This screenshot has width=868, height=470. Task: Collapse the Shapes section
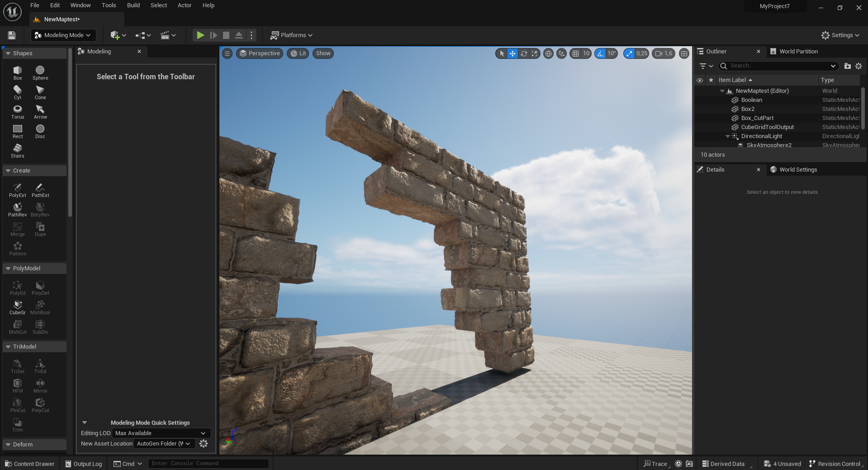[8, 53]
